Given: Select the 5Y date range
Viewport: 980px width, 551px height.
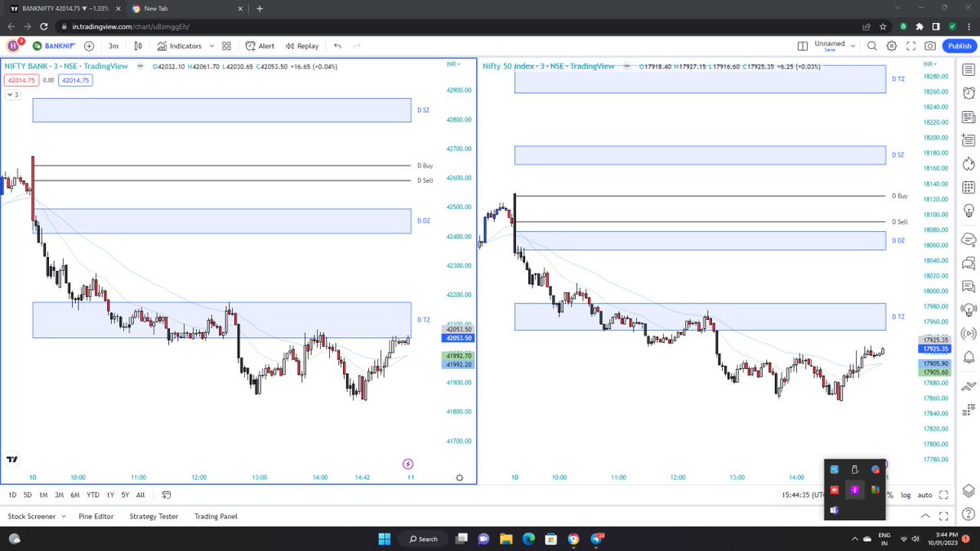Looking at the screenshot, I should (125, 495).
